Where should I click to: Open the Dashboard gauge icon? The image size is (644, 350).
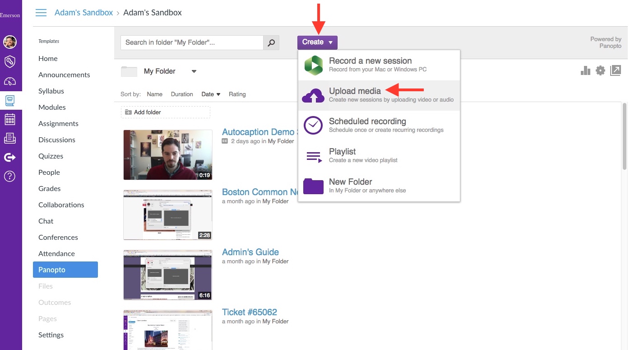pyautogui.click(x=10, y=81)
